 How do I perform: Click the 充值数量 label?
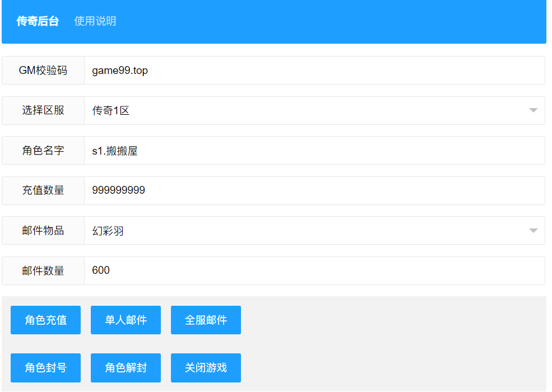click(x=43, y=190)
